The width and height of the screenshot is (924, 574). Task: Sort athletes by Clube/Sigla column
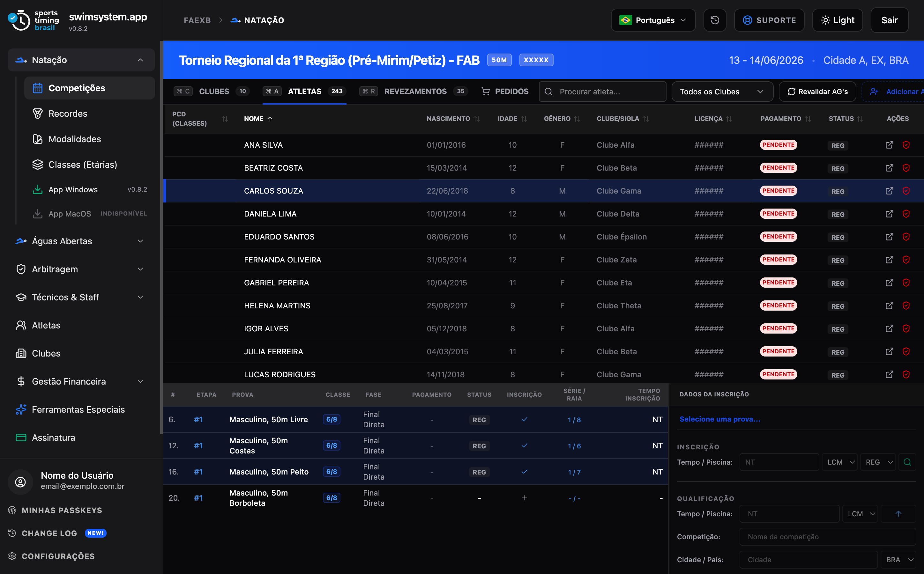click(x=646, y=119)
